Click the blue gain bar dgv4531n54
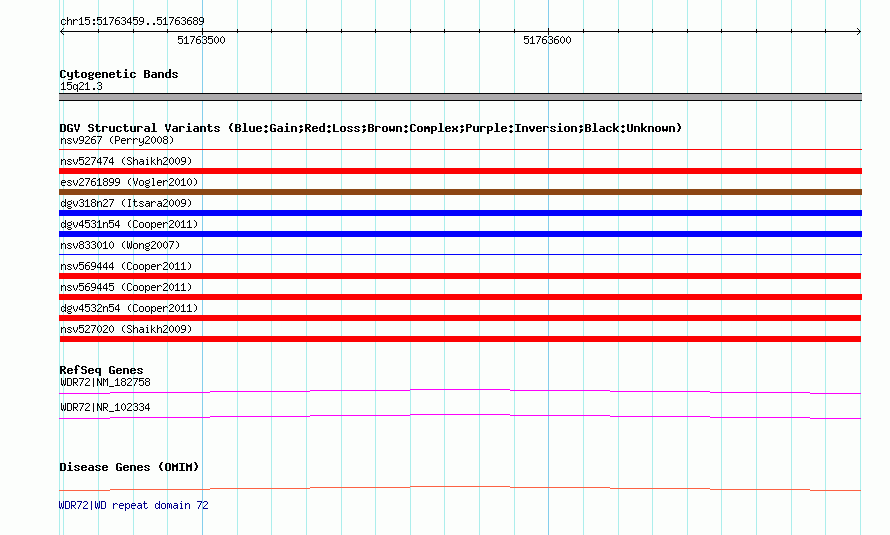Image resolution: width=890 pixels, height=535 pixels. click(460, 234)
